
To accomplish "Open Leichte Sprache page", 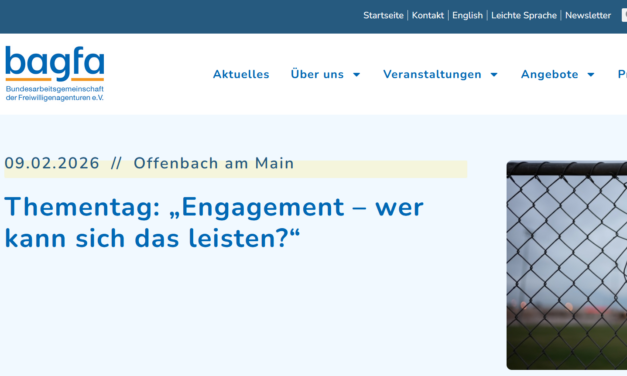I will tap(524, 16).
